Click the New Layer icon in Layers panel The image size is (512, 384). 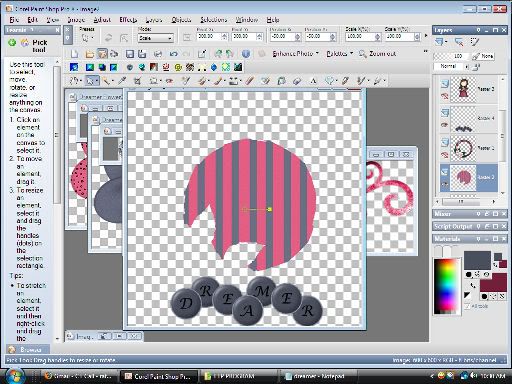(x=439, y=42)
